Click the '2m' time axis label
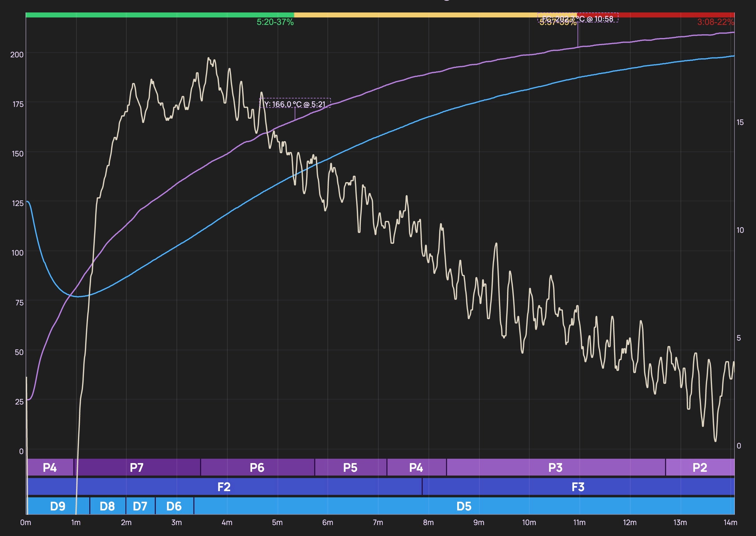 pos(126,523)
